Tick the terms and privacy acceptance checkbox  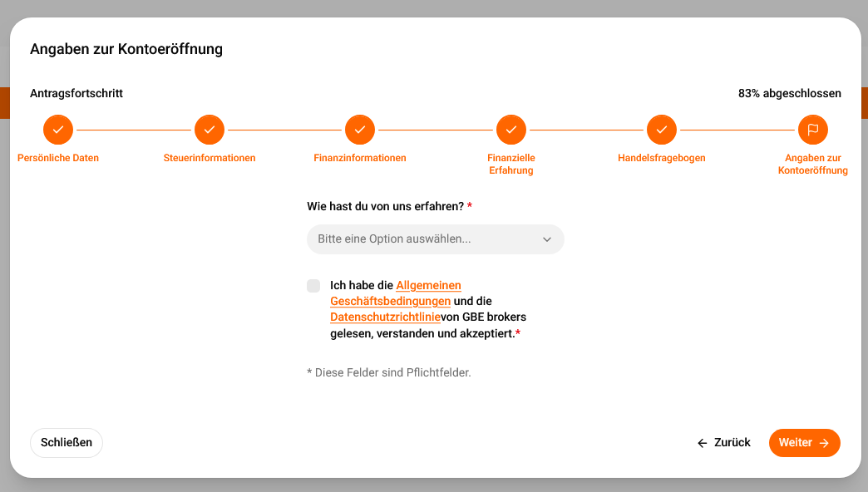(x=313, y=286)
